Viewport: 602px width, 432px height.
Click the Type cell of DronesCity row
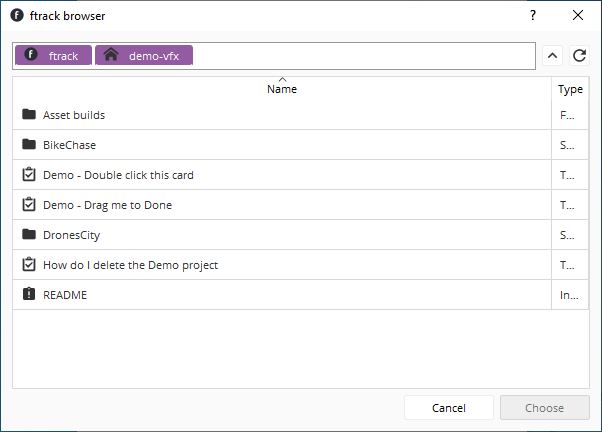pyautogui.click(x=570, y=235)
